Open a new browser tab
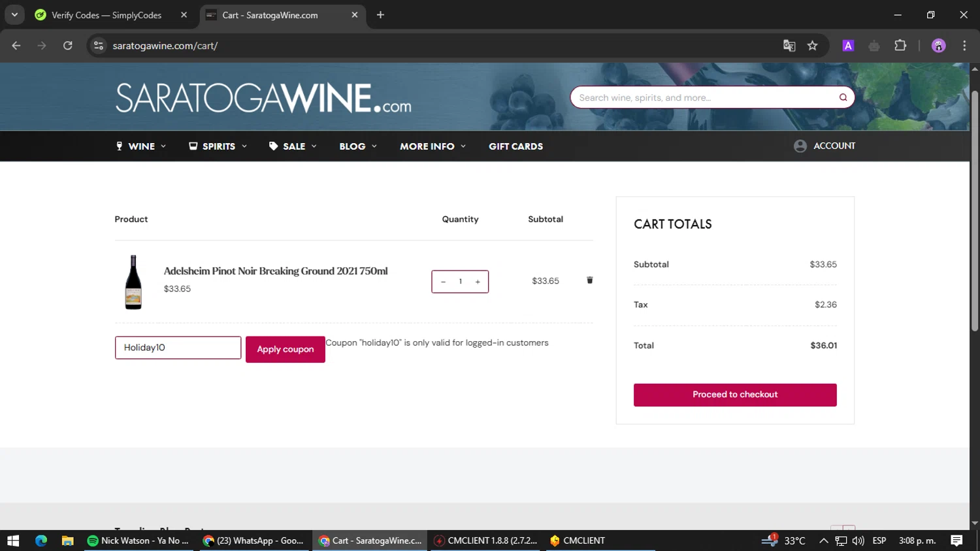Screen dimensions: 980x551 pyautogui.click(x=380, y=15)
